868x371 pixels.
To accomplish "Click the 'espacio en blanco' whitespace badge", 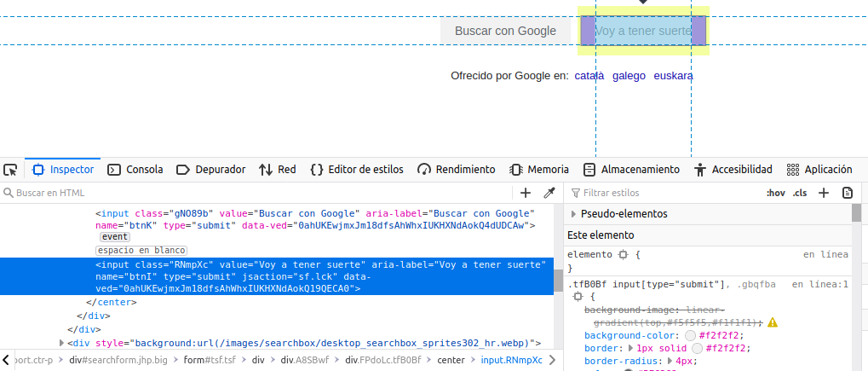I will point(142,251).
